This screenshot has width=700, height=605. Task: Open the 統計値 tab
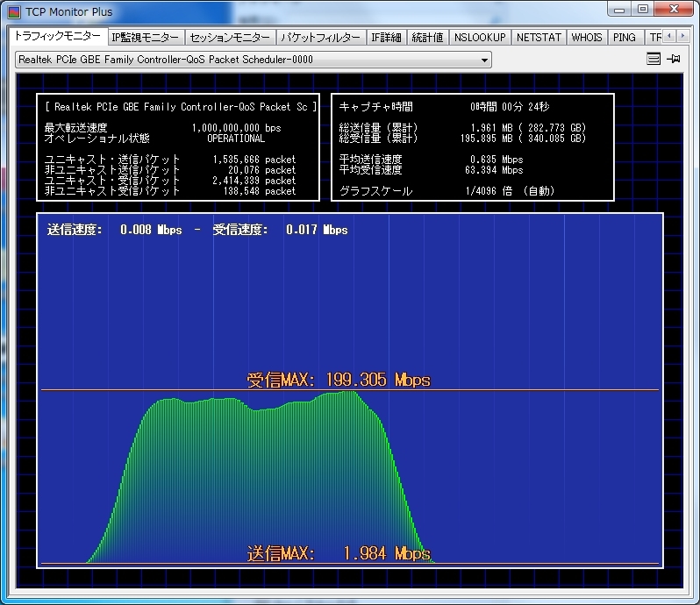click(427, 38)
